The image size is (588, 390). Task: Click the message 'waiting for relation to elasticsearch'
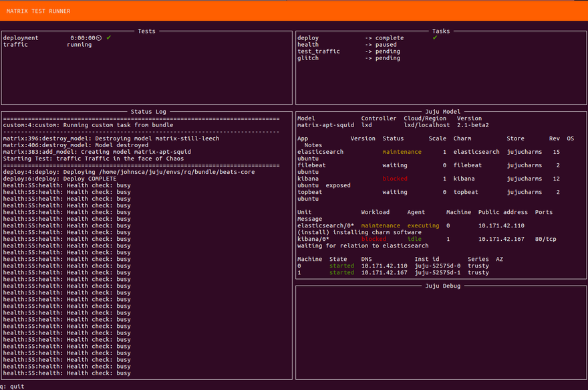[363, 246]
